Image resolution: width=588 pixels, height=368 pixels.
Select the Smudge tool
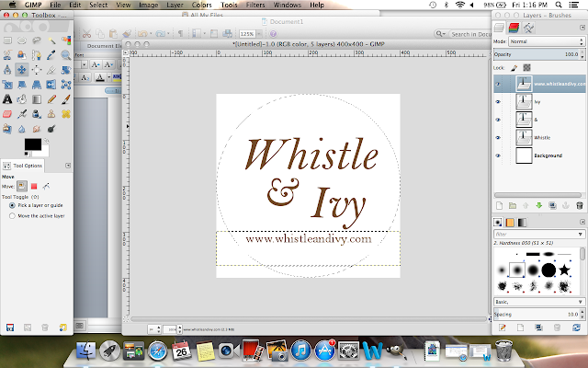point(37,129)
